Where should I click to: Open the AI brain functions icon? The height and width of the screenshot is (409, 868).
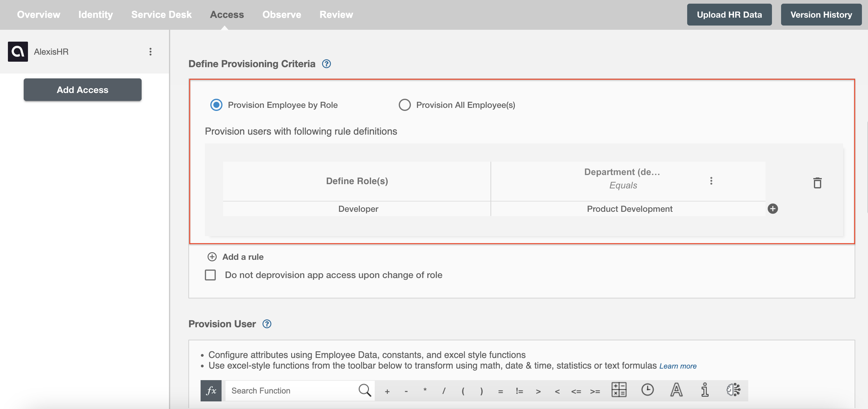pyautogui.click(x=733, y=390)
